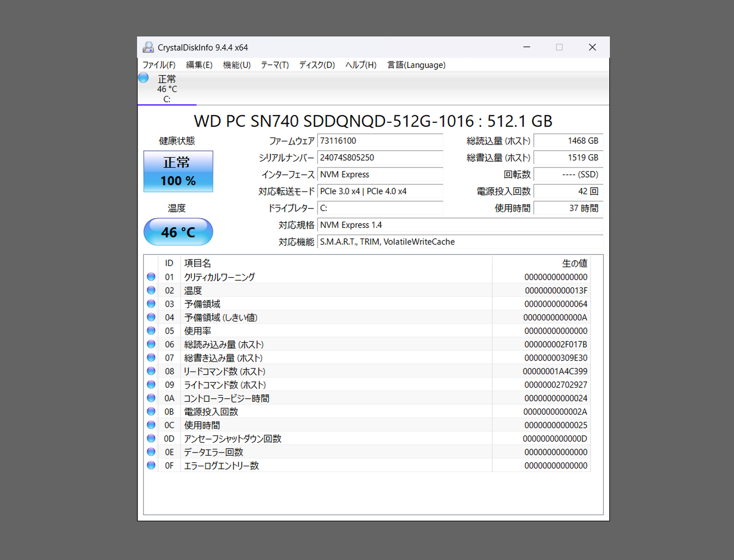Click status orb beside row 03 spare area
The image size is (734, 560).
click(x=151, y=304)
